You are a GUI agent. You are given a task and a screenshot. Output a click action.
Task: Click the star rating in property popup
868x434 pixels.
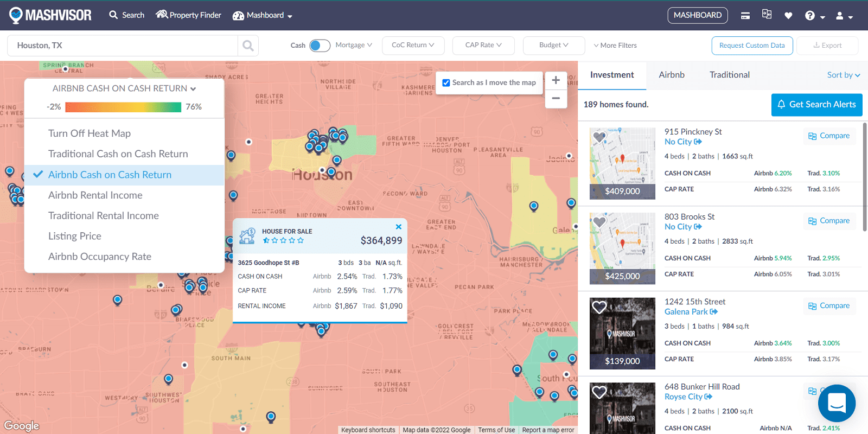[283, 240]
